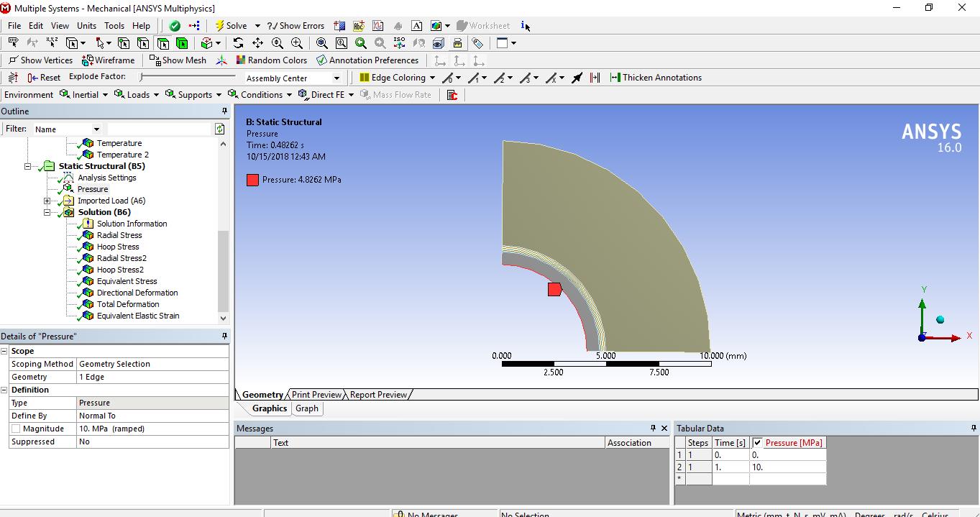Viewport: 980px width, 517px height.
Task: Click the Reset explode button
Action: point(44,78)
